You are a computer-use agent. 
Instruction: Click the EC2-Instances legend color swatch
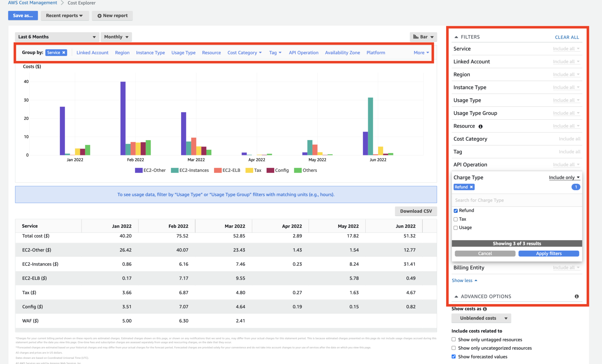coord(175,170)
